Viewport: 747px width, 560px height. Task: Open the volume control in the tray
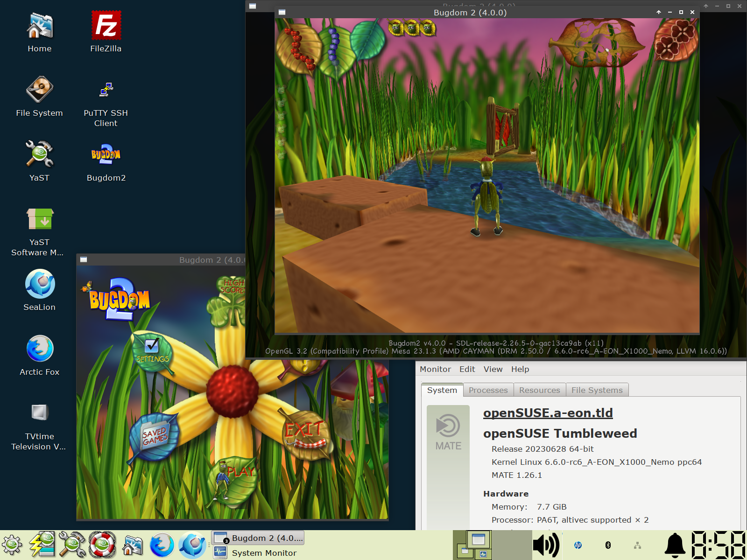pos(546,545)
